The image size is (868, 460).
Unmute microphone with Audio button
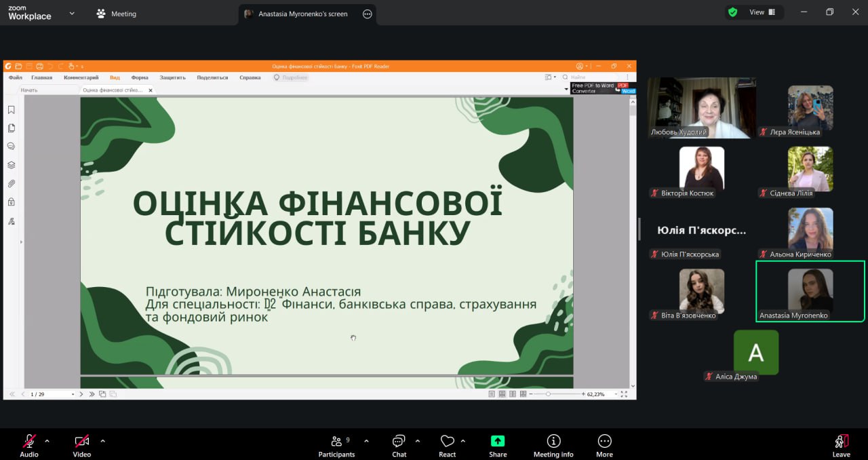pyautogui.click(x=29, y=445)
